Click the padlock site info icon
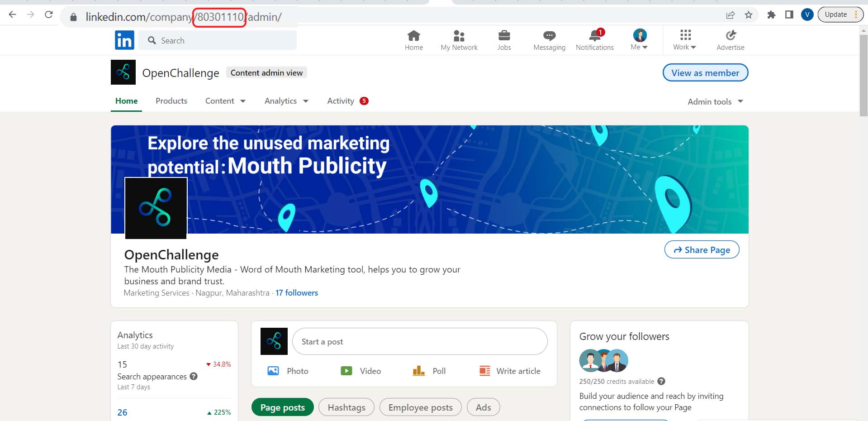 pos(73,17)
